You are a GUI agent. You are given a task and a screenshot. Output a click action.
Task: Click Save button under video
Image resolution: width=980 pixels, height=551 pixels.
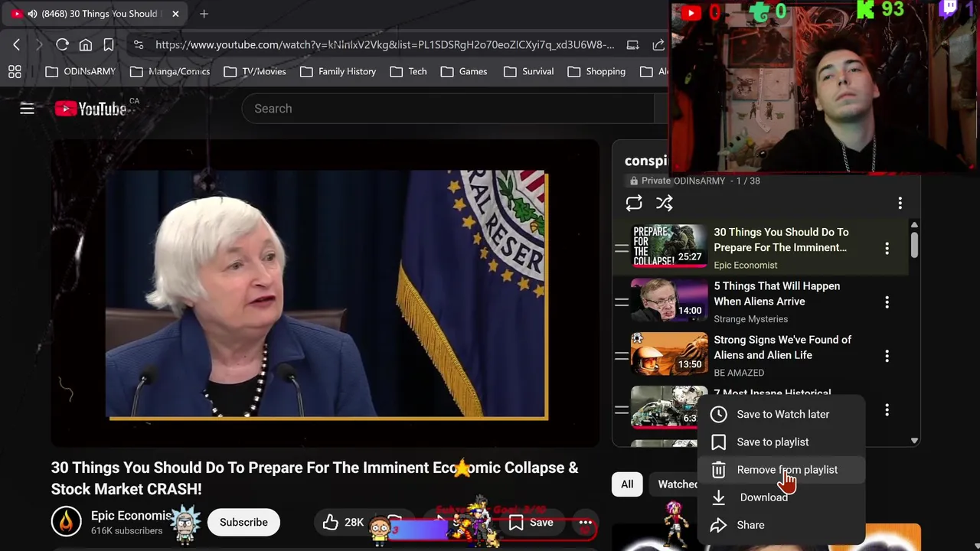pyautogui.click(x=531, y=523)
